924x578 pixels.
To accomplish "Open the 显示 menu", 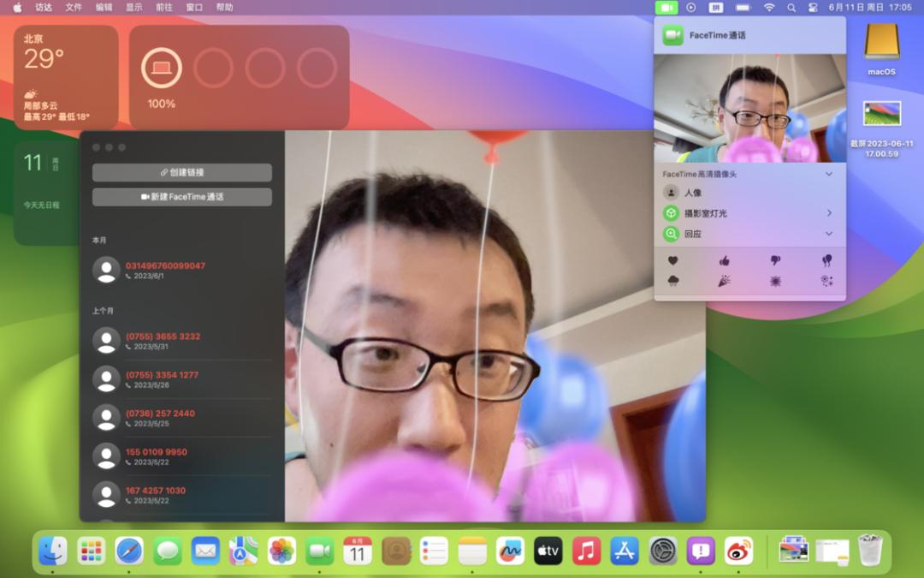I will click(x=133, y=8).
